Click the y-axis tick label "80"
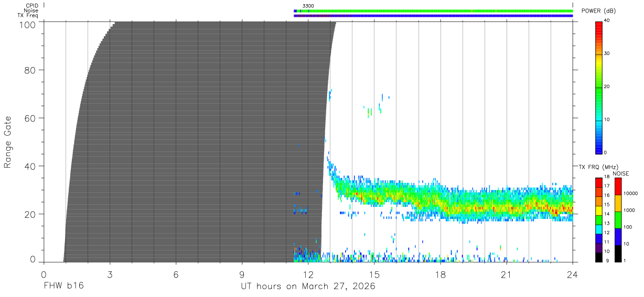This screenshot has width=644, height=297. 30,70
